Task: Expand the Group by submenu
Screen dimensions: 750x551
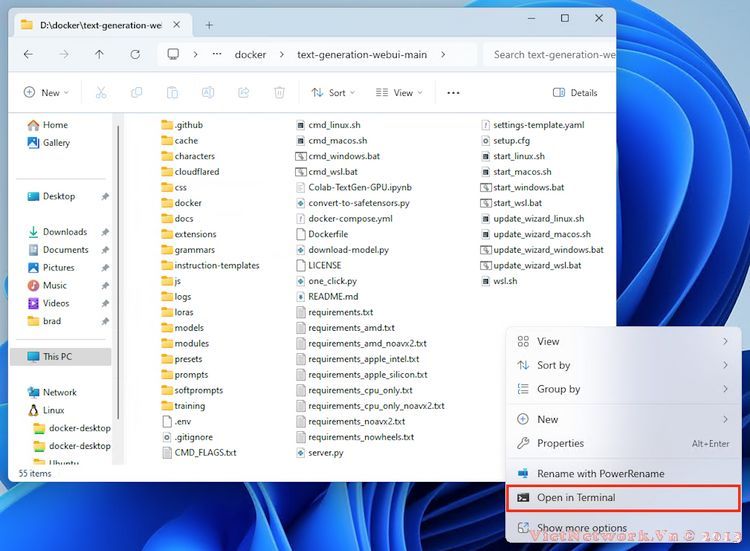Action: (558, 390)
